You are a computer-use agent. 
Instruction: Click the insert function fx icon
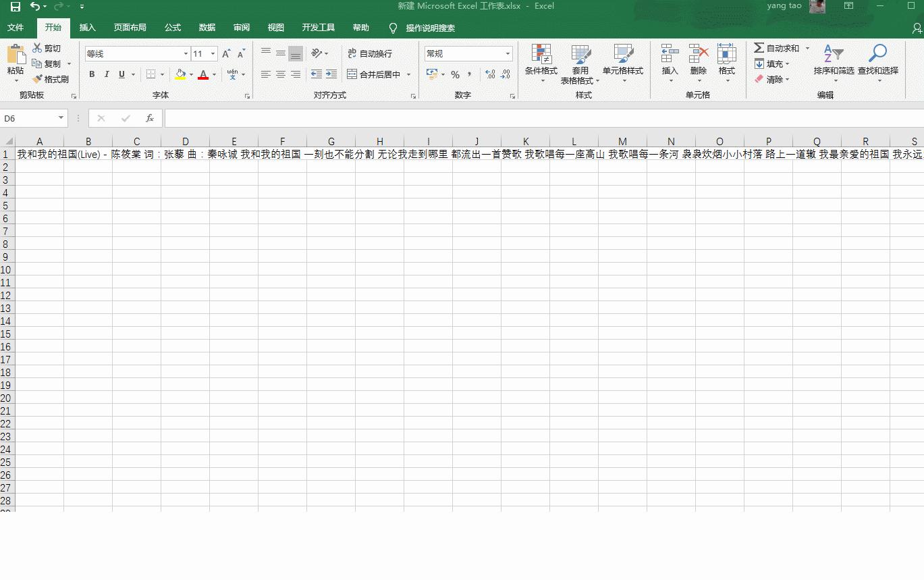[x=150, y=118]
